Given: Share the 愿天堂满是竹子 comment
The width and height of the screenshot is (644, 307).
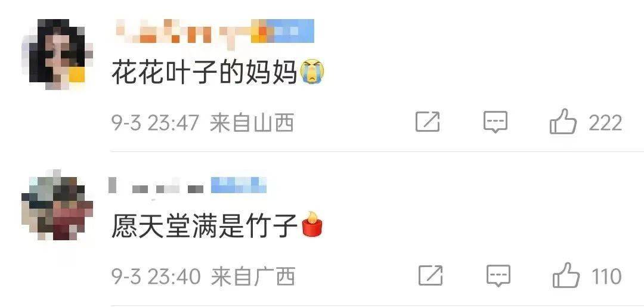Looking at the screenshot, I should 431,275.
